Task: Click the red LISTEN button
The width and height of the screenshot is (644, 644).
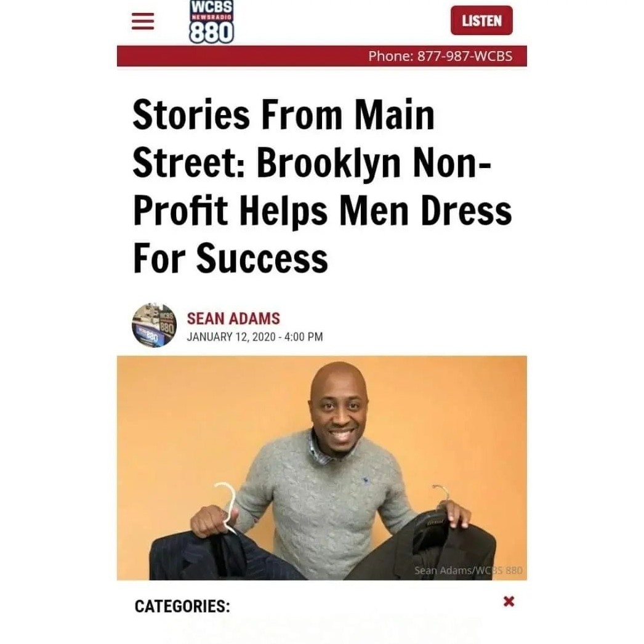Action: 481,20
